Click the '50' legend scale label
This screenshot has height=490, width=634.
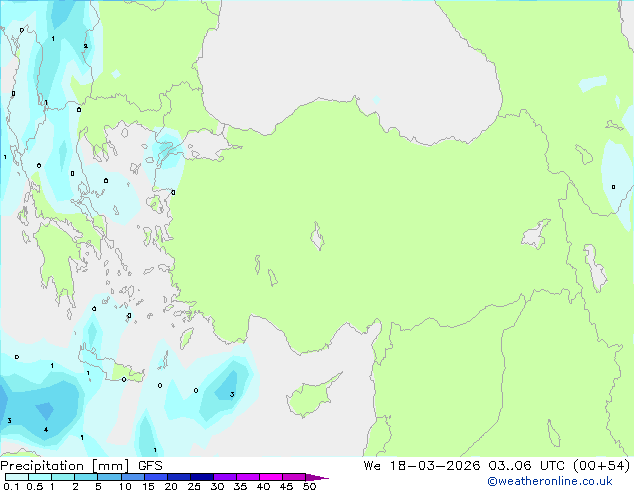(310, 486)
